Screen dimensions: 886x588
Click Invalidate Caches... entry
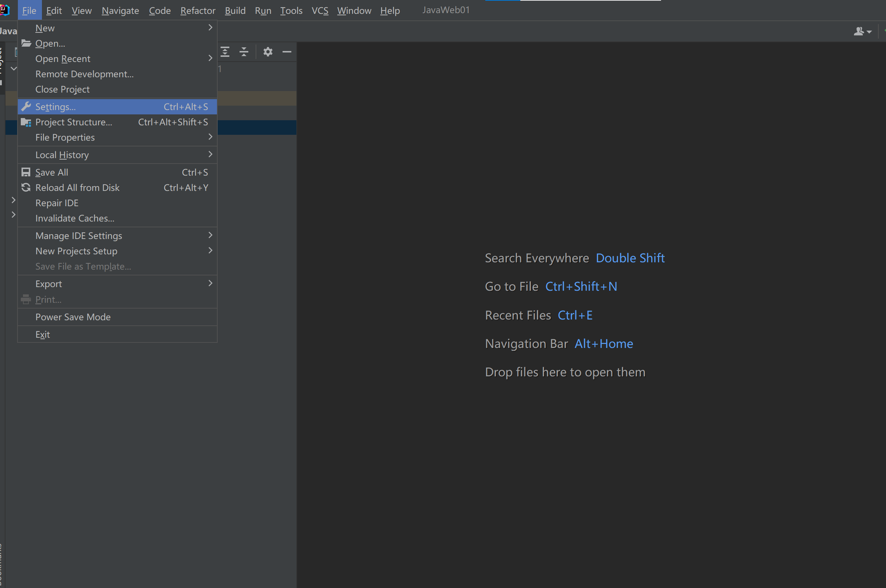pyautogui.click(x=75, y=219)
